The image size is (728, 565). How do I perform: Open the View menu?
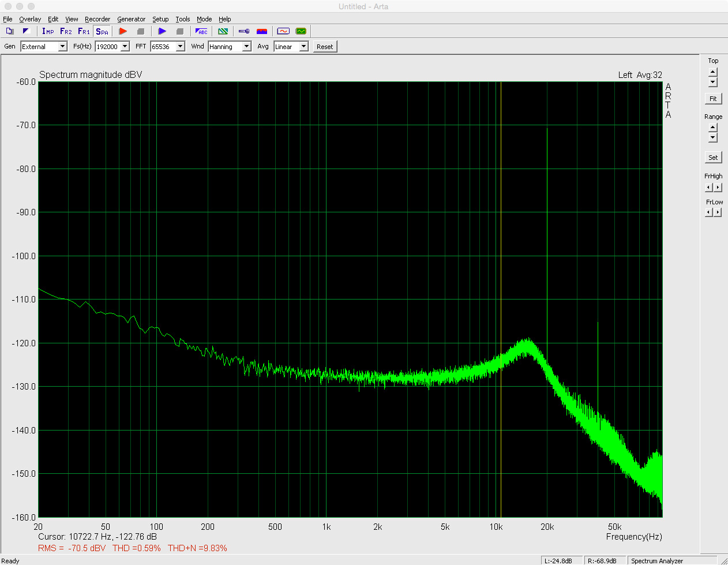click(72, 19)
